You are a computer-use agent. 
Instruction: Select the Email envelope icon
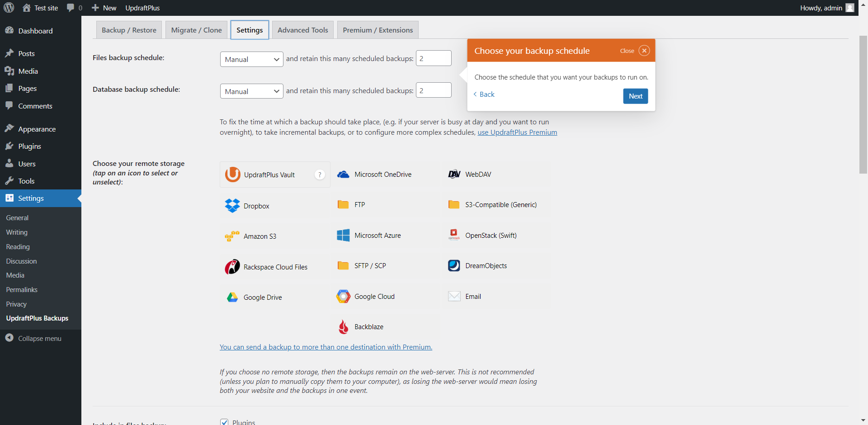(x=454, y=296)
